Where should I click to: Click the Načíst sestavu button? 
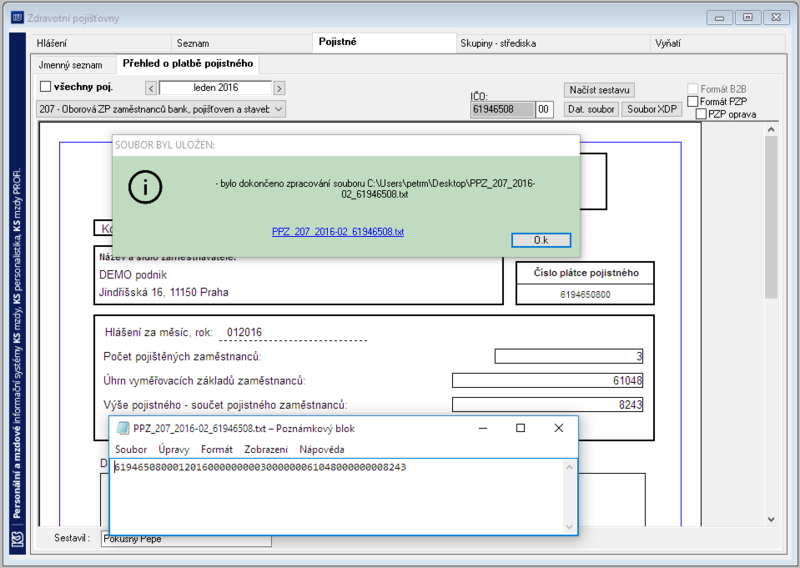point(599,90)
